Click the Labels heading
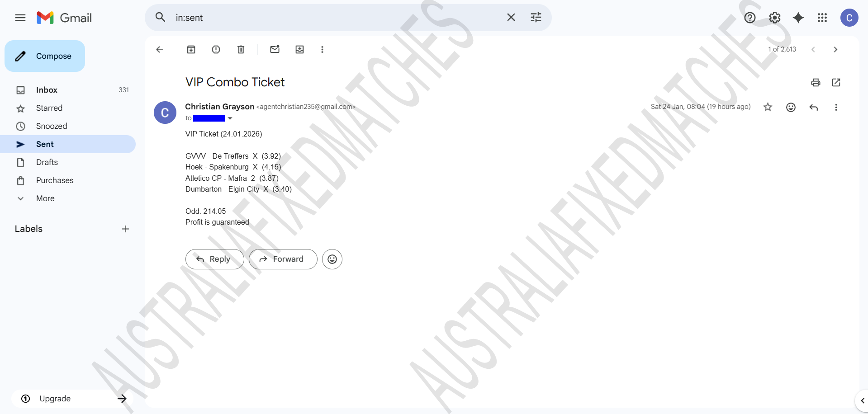The width and height of the screenshot is (868, 414). click(28, 229)
